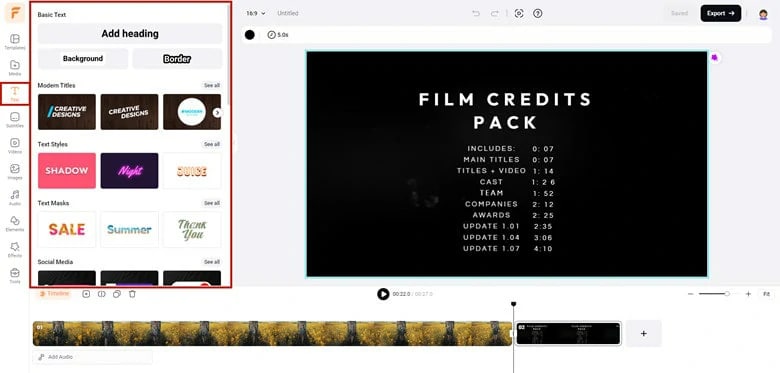This screenshot has width=780, height=373.
Task: Choose the tilted Creative Designs title thumbnail
Action: 129,112
